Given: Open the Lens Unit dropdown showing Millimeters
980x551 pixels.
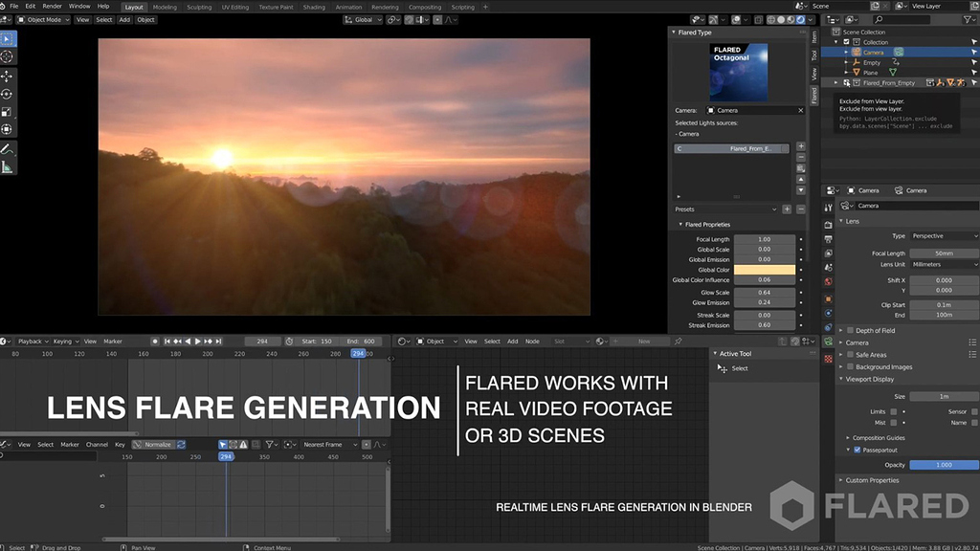Looking at the screenshot, I should tap(943, 264).
